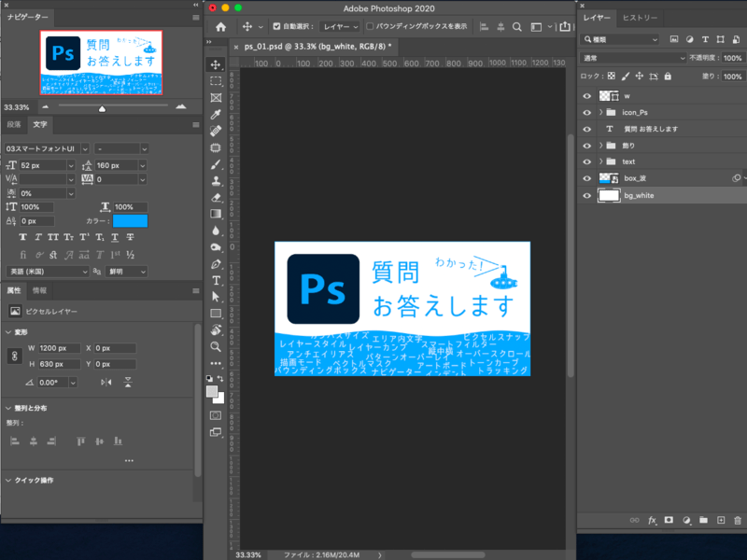The height and width of the screenshot is (560, 747).
Task: Click the Share icon in options bar
Action: click(x=565, y=27)
